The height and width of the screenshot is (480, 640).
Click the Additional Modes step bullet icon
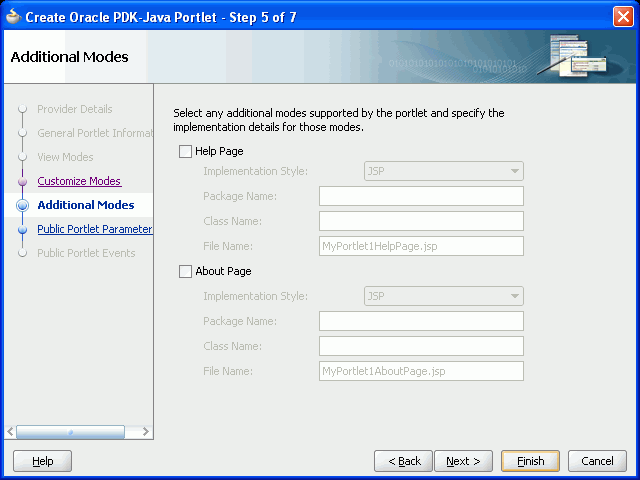click(22, 205)
